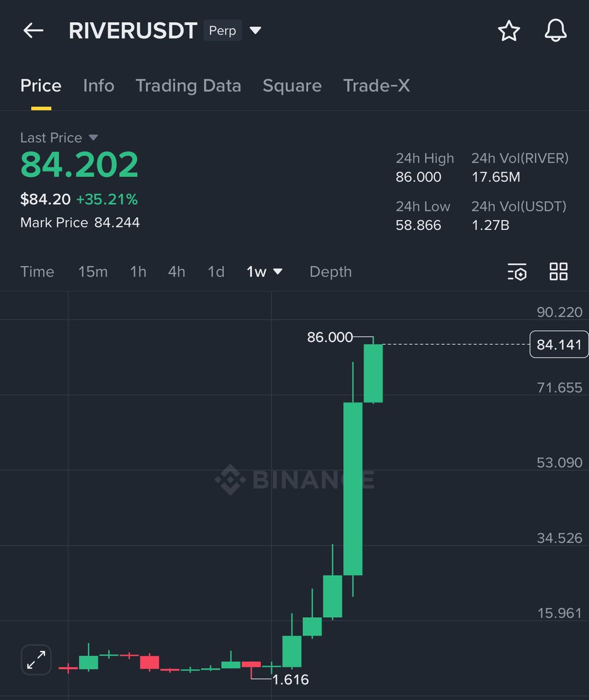The image size is (589, 700).
Task: Tap the 84.202 last price value
Action: click(x=79, y=165)
